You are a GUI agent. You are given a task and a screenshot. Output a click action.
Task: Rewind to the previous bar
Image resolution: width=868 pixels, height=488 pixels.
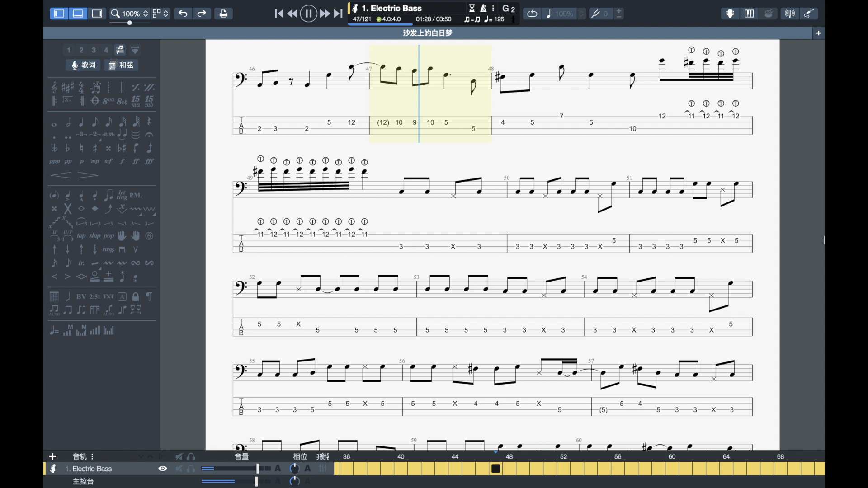pos(292,14)
